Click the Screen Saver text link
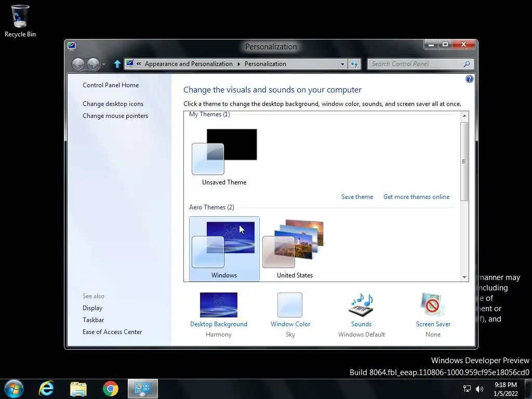This screenshot has width=532, height=399. click(x=433, y=324)
